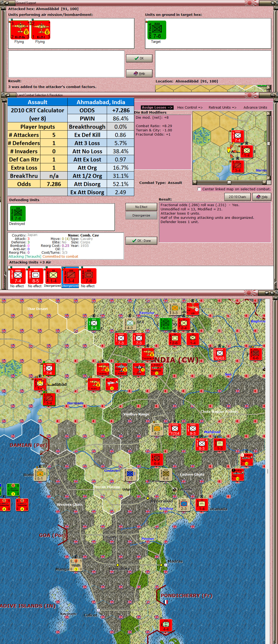
Task: Click the 6-4 unit south of Jubbulpore
Action: [x=157, y=460]
